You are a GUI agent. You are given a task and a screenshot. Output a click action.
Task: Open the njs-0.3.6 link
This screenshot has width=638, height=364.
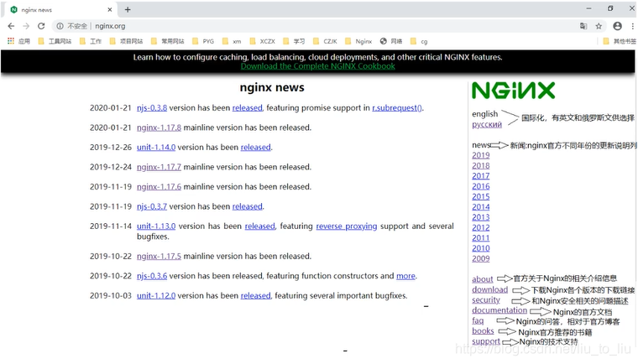pos(152,276)
